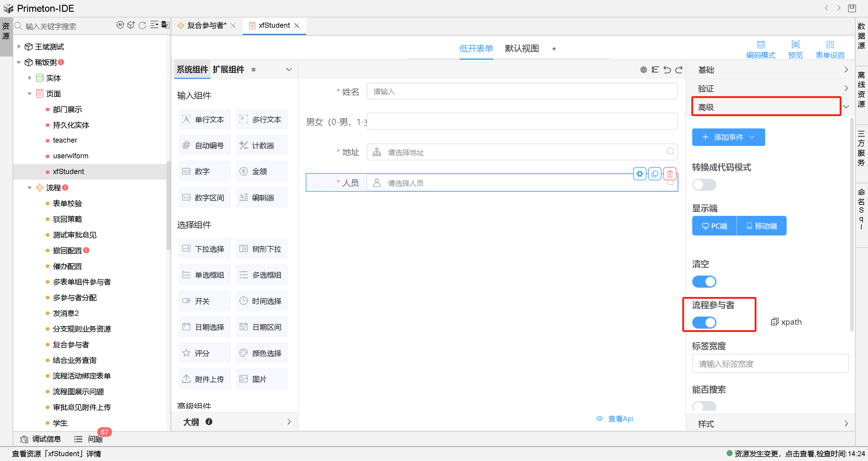Open the 添加事件 dropdown button

(728, 137)
